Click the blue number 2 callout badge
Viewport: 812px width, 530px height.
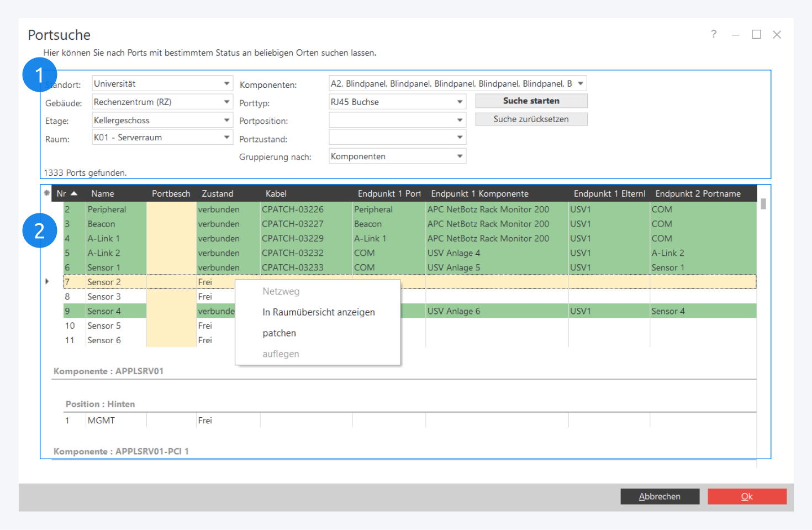click(39, 230)
